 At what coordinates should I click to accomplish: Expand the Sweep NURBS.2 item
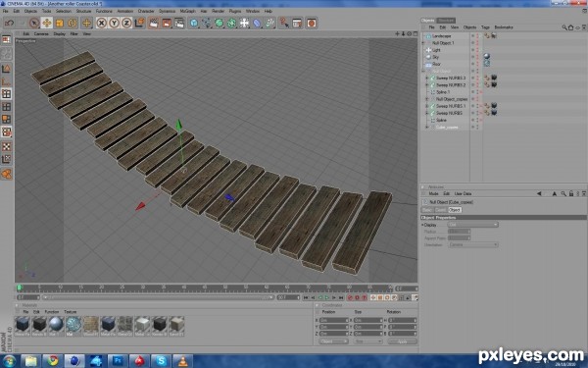click(426, 85)
